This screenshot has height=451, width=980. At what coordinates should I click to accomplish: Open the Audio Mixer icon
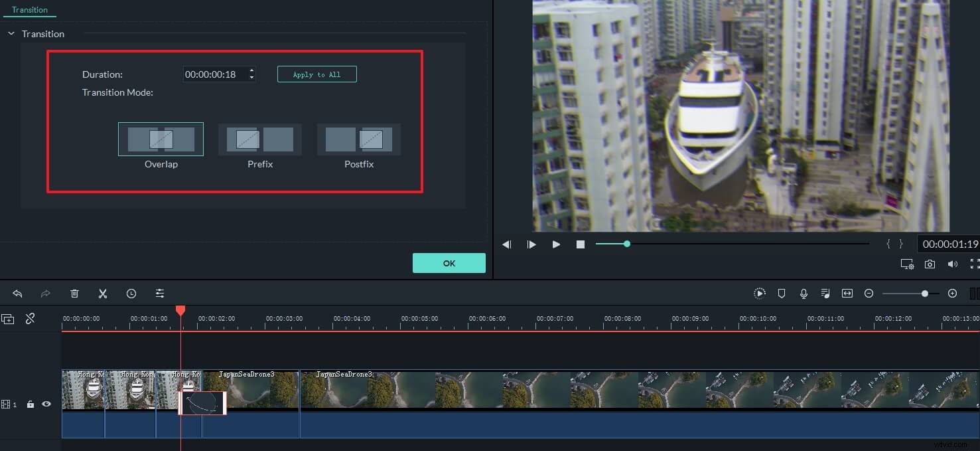825,293
